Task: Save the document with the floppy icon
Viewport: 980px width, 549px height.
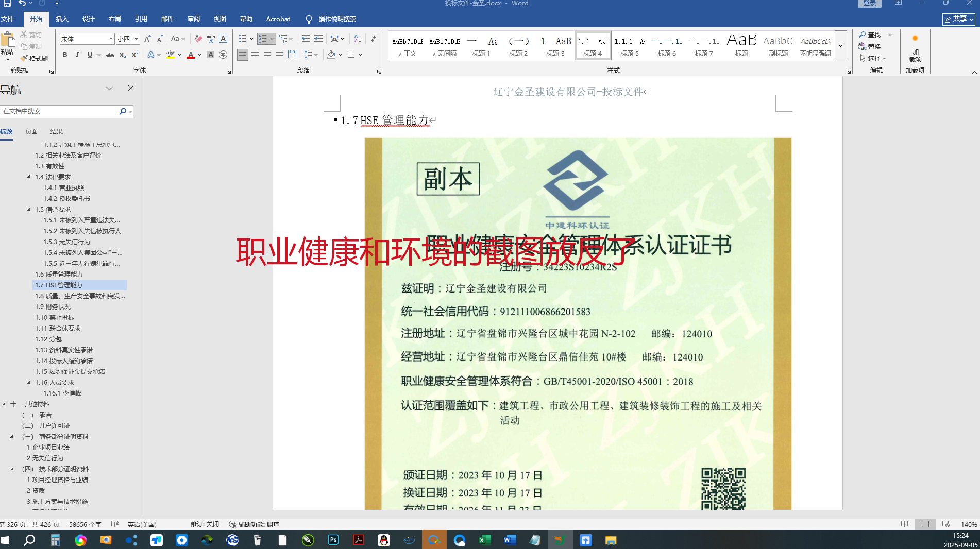Action: pos(7,3)
